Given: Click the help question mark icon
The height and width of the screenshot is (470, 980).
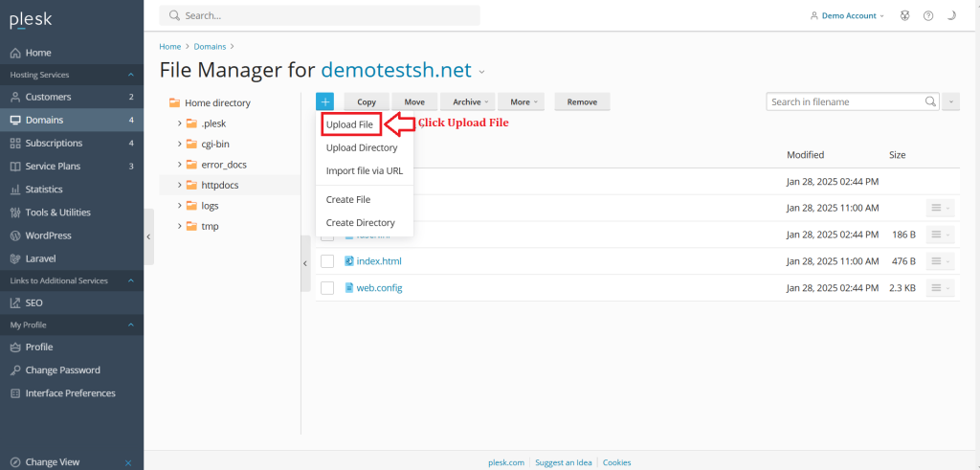Looking at the screenshot, I should click(x=928, y=15).
